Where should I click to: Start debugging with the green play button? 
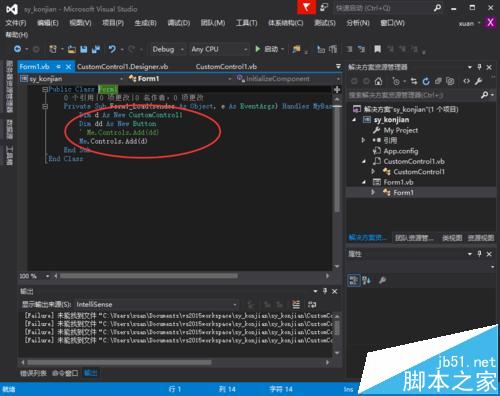(x=258, y=49)
